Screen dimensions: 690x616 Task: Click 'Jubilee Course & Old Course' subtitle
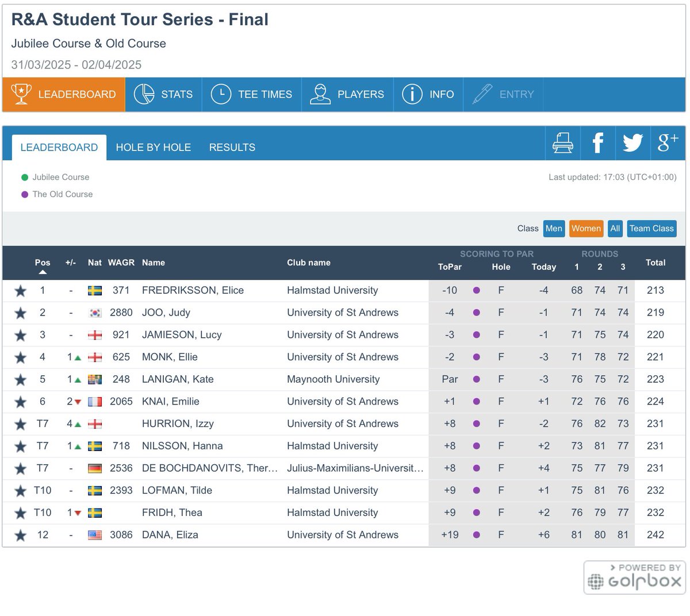(89, 44)
